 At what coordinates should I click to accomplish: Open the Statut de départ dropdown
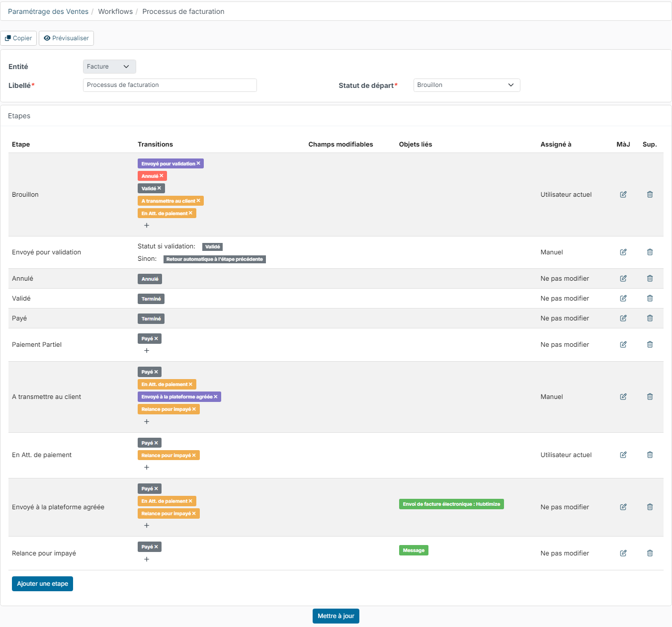point(467,85)
